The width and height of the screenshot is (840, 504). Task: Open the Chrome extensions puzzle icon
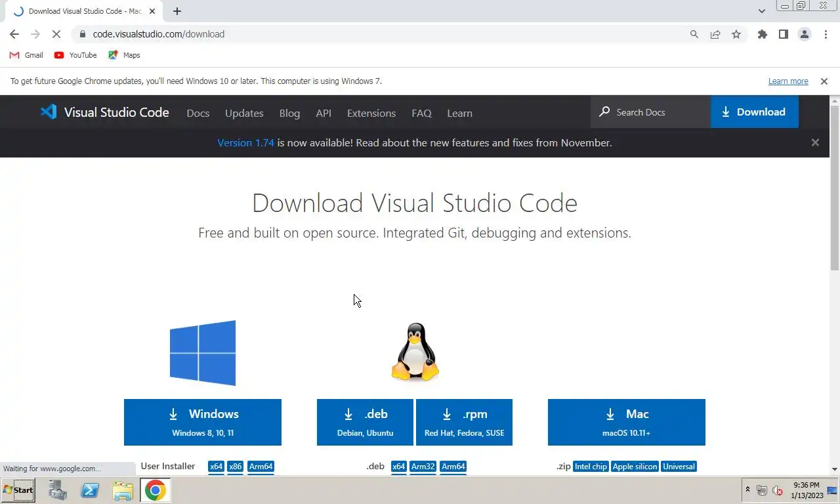pyautogui.click(x=763, y=34)
